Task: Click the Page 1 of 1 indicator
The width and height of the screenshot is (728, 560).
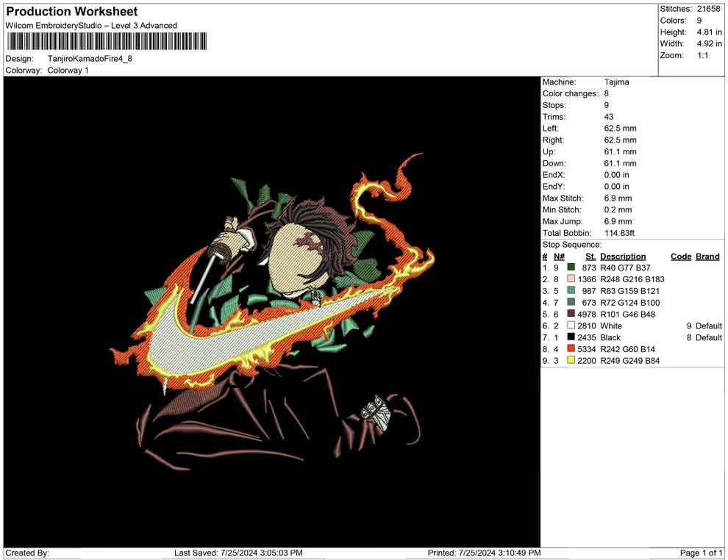Action: pyautogui.click(x=701, y=553)
